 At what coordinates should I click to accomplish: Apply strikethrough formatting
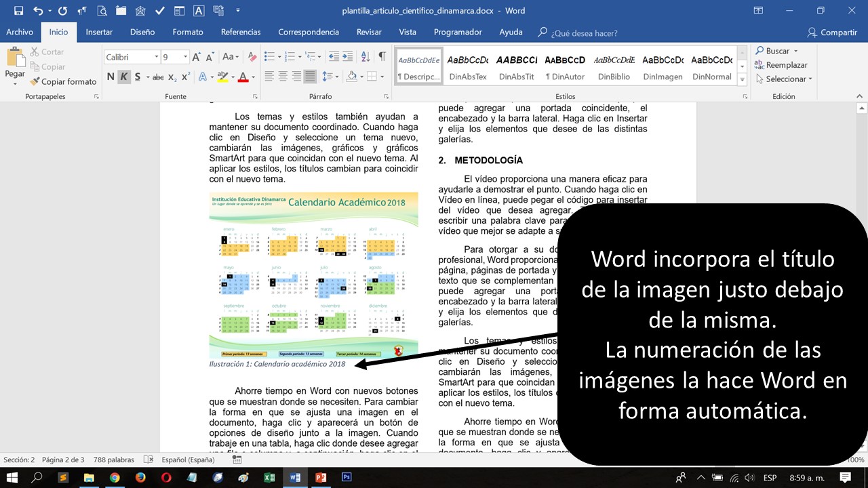pos(158,77)
